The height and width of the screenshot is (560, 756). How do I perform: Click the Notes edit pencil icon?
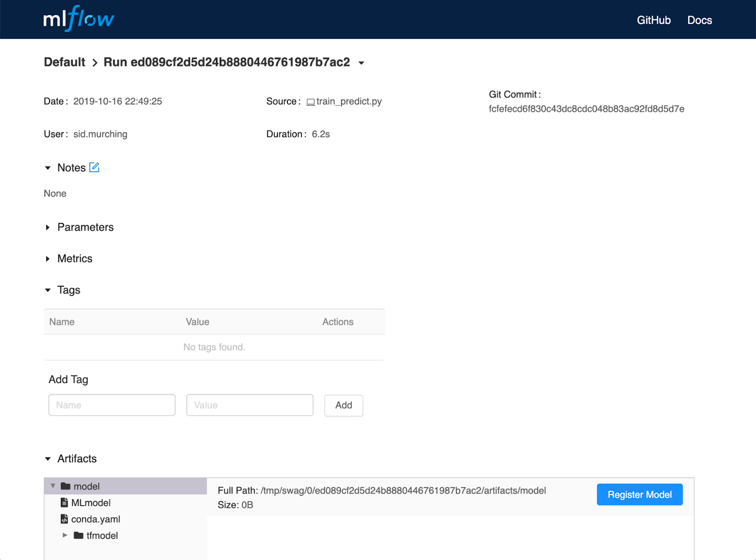(x=94, y=167)
